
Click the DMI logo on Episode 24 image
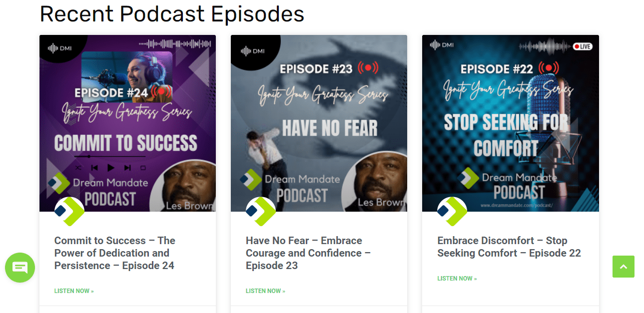(x=60, y=48)
